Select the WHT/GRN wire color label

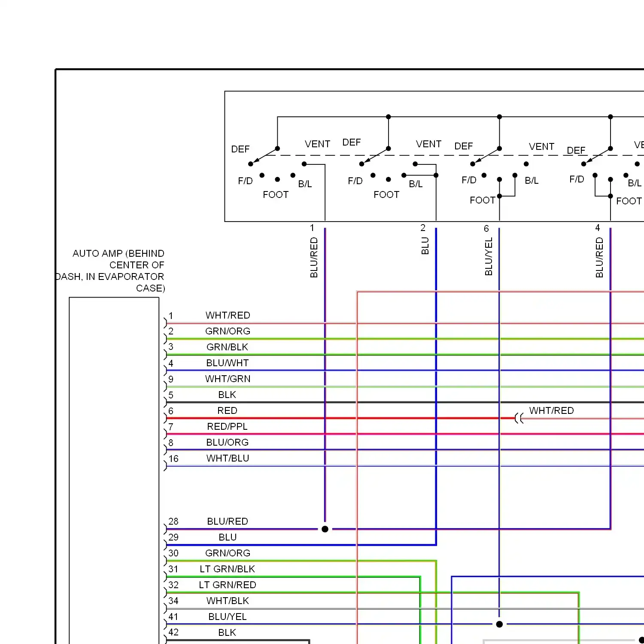pos(228,379)
